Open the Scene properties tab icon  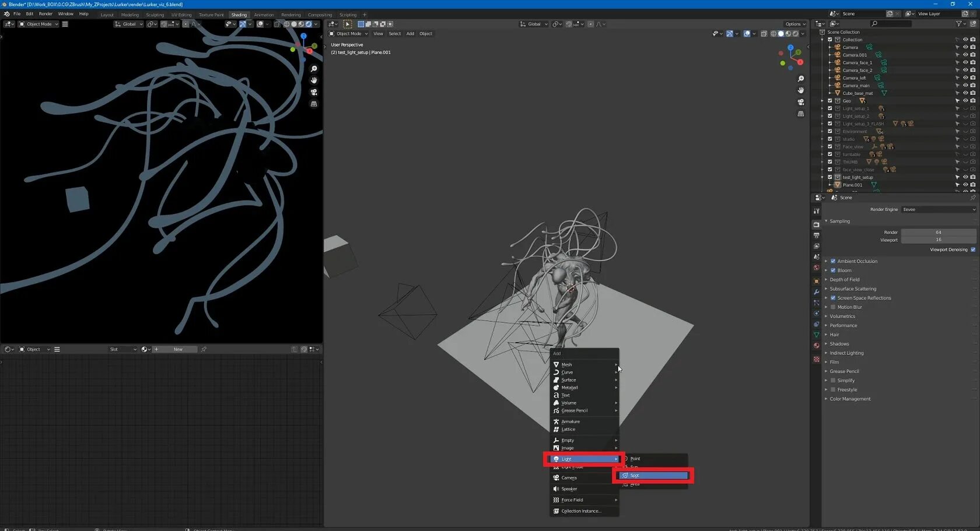pos(817,257)
